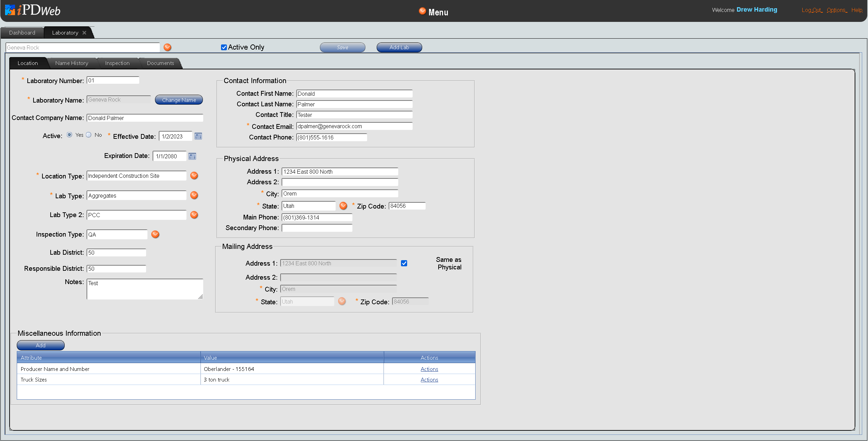The width and height of the screenshot is (868, 441).
Task: Open Actions link for Truck Sizes row
Action: [429, 380]
